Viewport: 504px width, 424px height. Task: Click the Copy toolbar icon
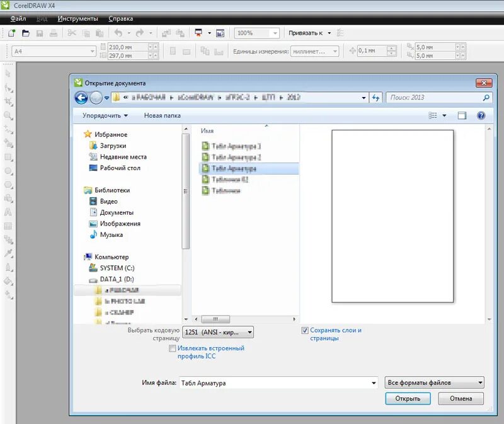(x=86, y=33)
